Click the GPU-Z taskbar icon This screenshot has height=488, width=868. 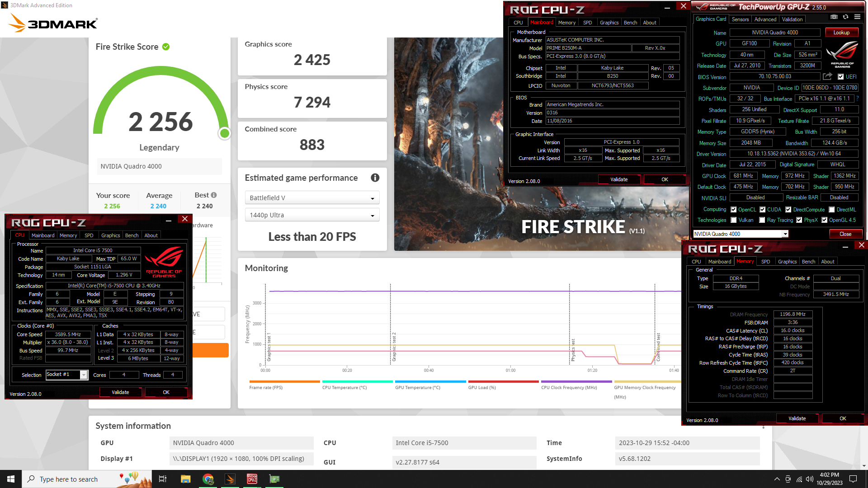(x=274, y=479)
